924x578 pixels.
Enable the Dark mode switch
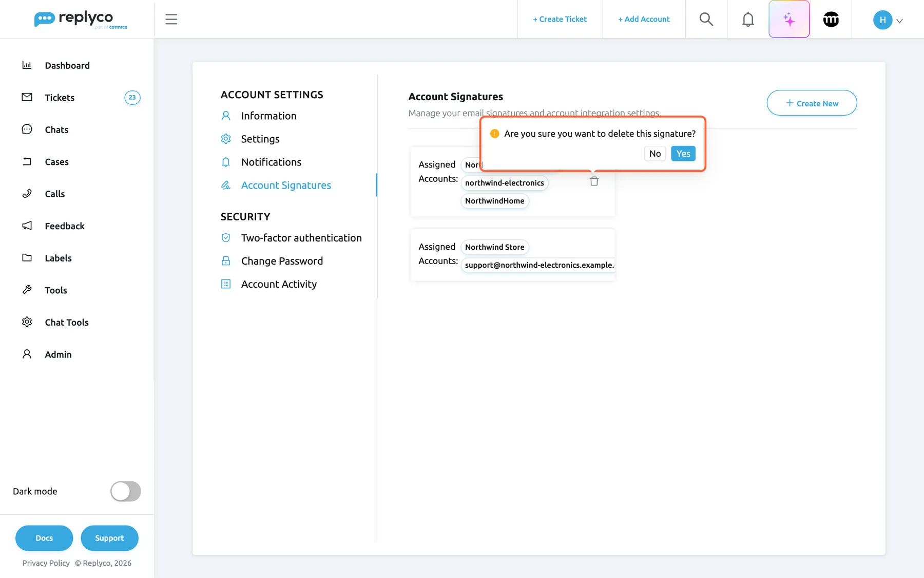125,491
